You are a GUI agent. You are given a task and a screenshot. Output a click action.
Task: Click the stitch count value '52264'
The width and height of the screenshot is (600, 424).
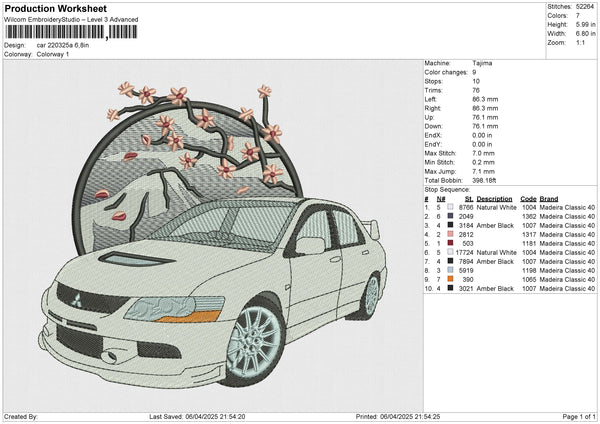click(x=585, y=7)
